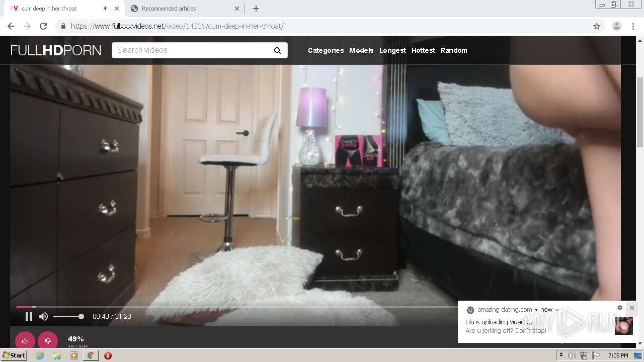Click the red circular taskbar icon

tap(108, 355)
